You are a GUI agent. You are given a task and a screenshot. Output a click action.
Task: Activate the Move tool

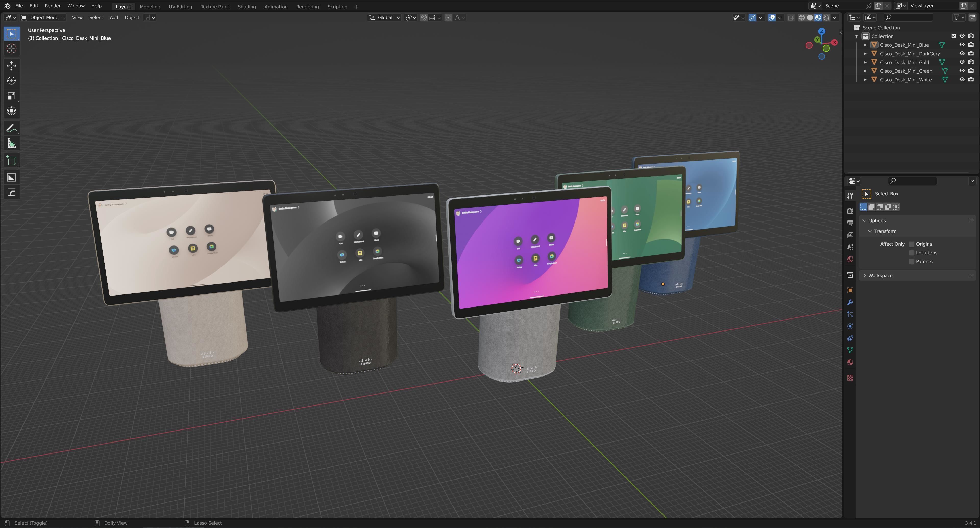[x=11, y=66]
